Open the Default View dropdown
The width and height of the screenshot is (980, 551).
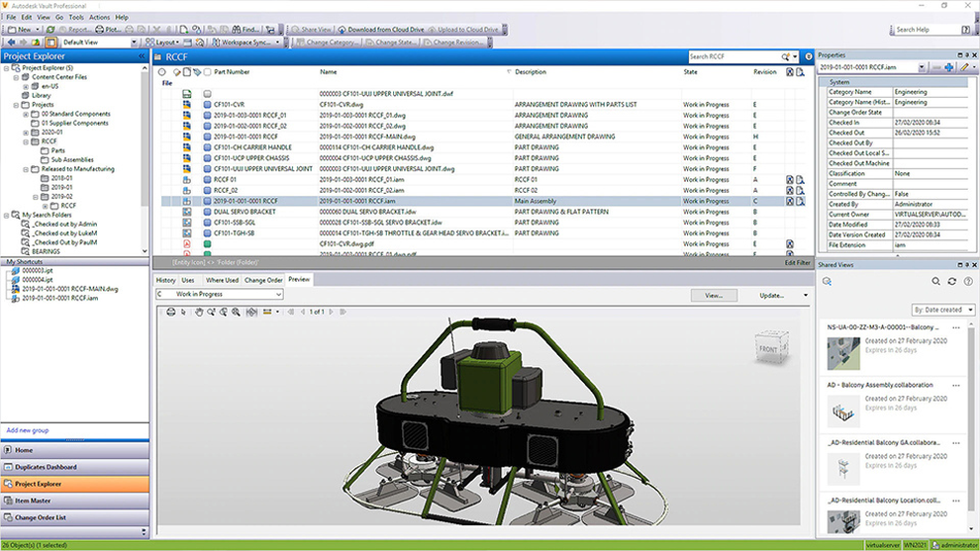(134, 43)
